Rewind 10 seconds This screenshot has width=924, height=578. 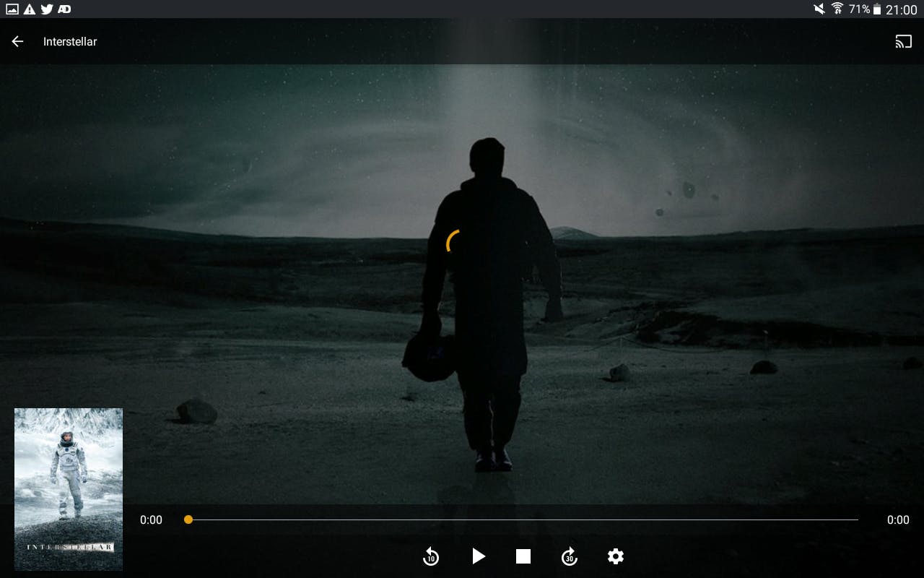[431, 556]
